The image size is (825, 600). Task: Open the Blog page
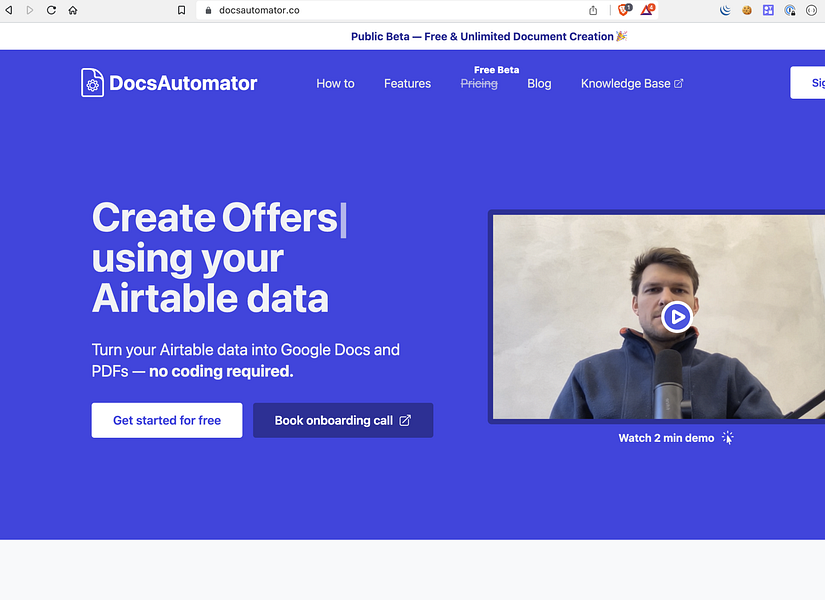(x=539, y=84)
